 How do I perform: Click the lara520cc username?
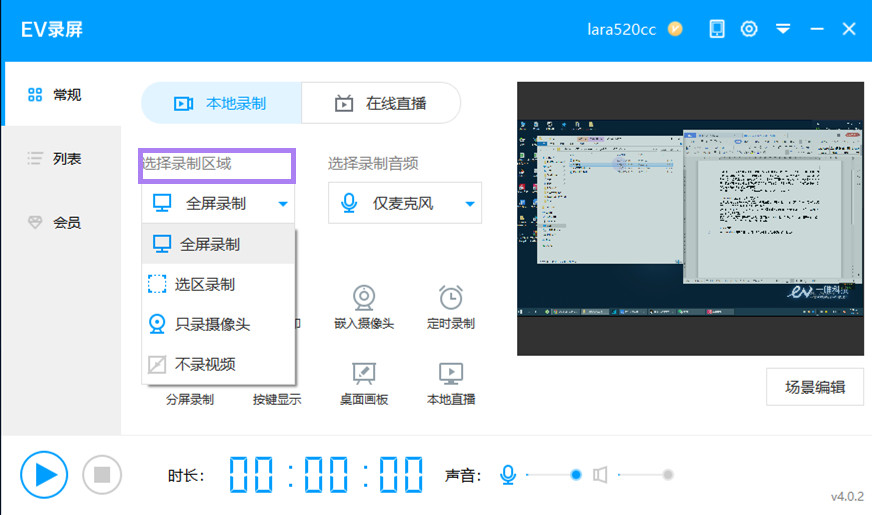coord(622,29)
